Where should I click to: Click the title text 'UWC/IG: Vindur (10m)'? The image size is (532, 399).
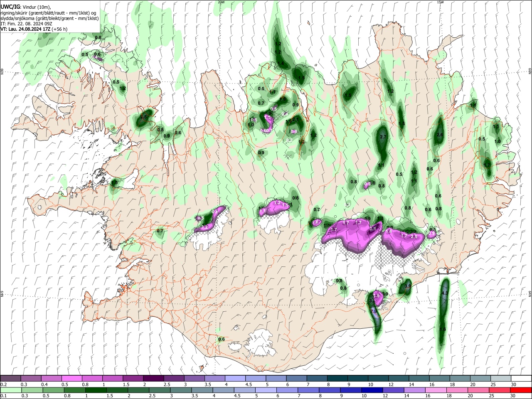click(x=26, y=7)
